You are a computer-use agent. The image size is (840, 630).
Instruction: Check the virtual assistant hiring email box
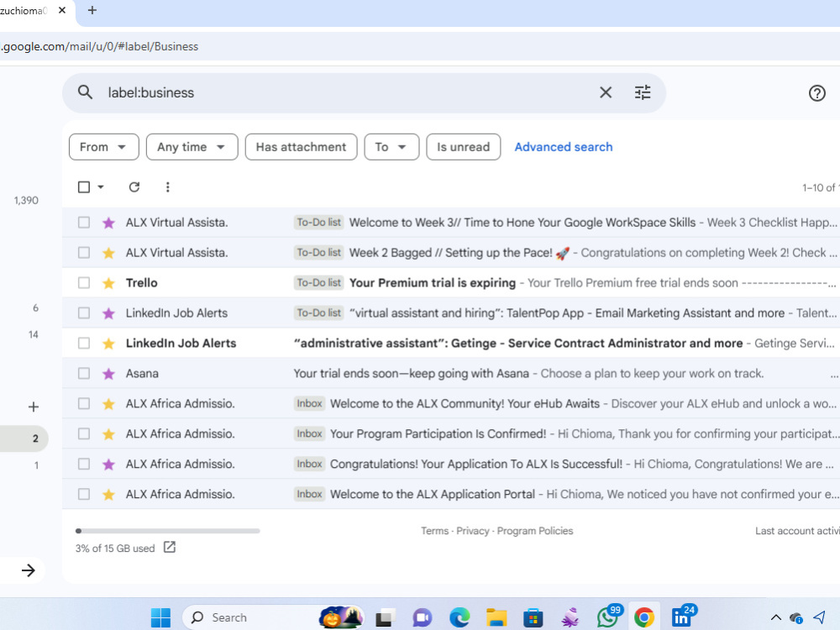(x=83, y=312)
